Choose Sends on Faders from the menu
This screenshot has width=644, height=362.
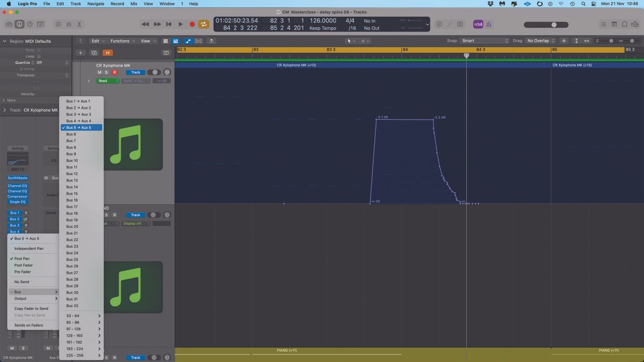point(28,325)
